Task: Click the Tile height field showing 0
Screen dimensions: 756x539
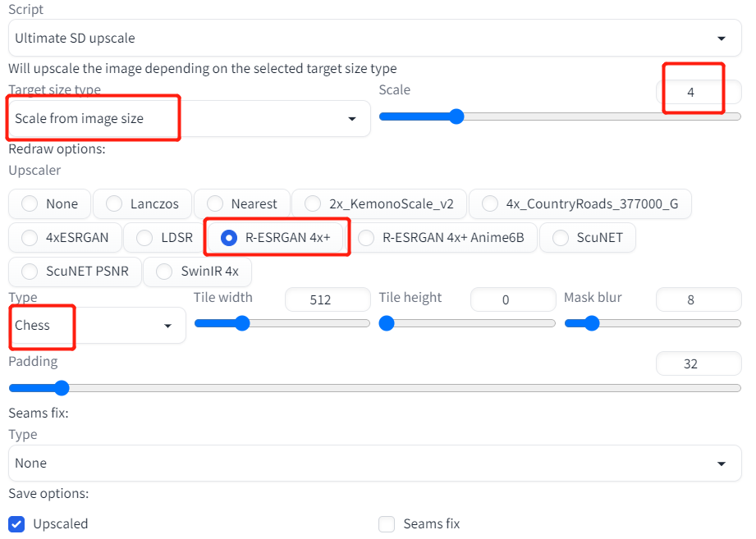Action: (513, 299)
